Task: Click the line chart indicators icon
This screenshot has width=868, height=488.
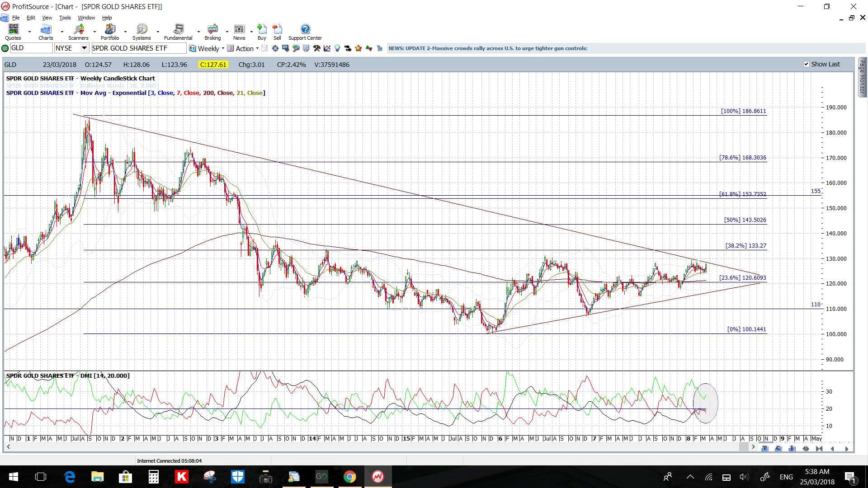Action: pyautogui.click(x=327, y=48)
